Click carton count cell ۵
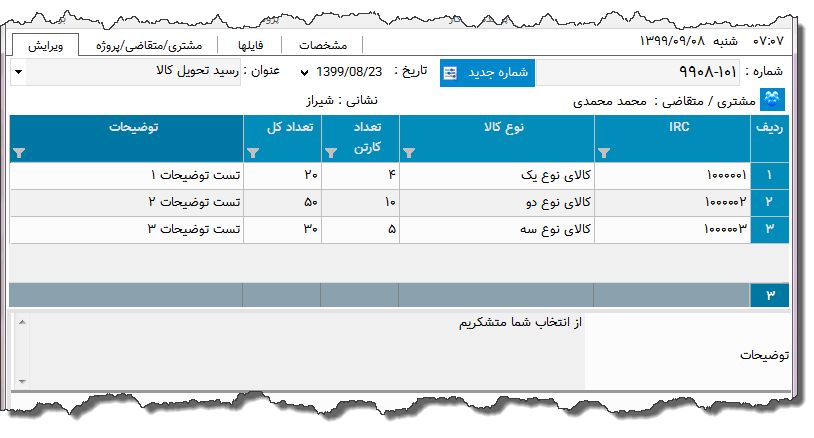The width and height of the screenshot is (814, 438). coord(360,229)
